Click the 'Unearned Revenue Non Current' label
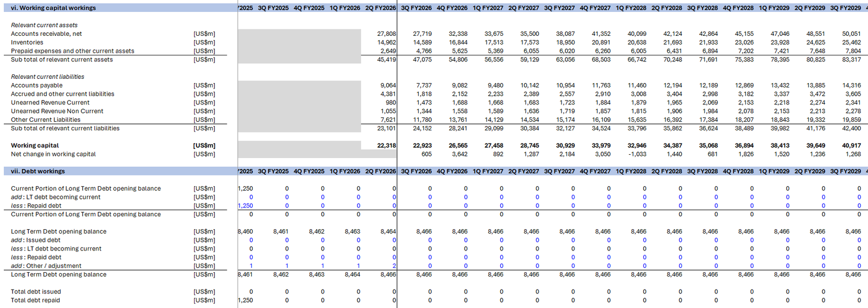 [x=57, y=111]
